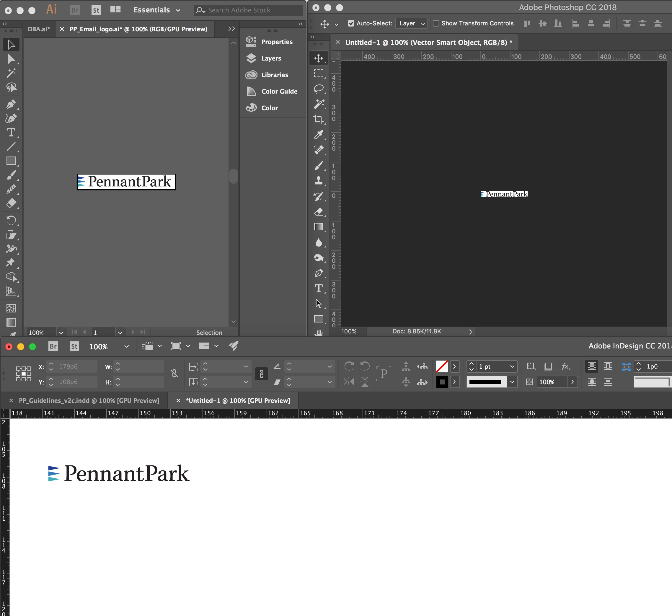
Task: Switch to PP_Guidelines_v2c.indd tab
Action: pos(89,400)
